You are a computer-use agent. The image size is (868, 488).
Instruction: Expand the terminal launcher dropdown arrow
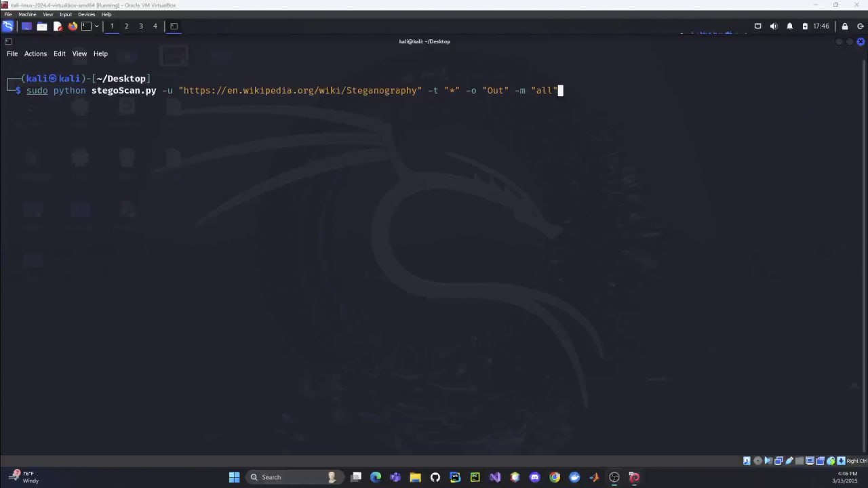96,26
